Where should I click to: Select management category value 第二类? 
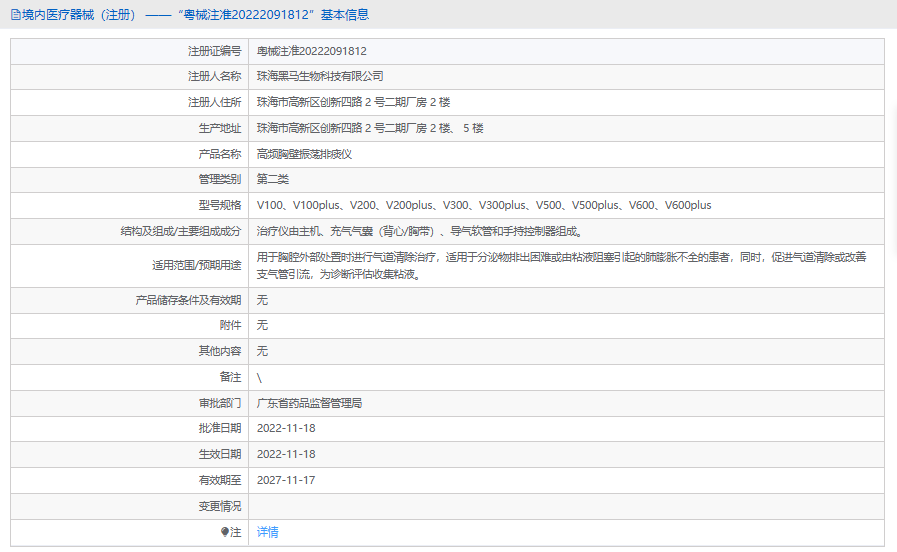[272, 179]
